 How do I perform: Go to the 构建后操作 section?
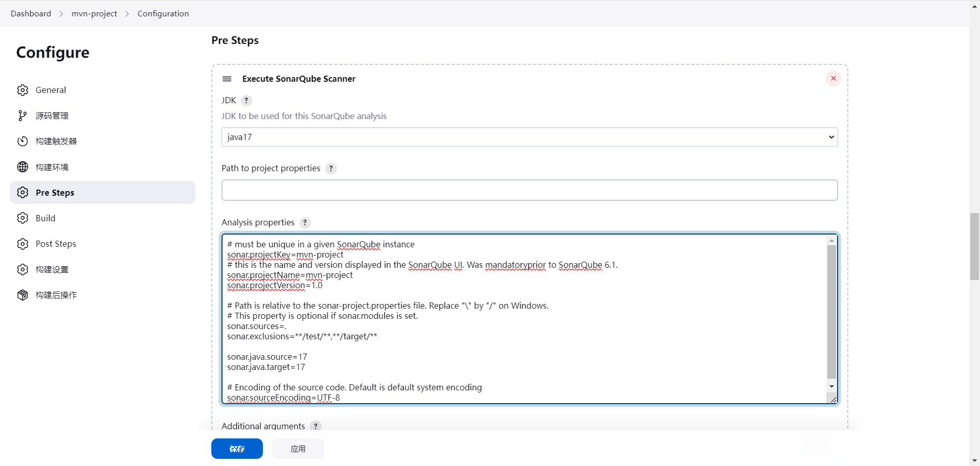(x=103, y=295)
